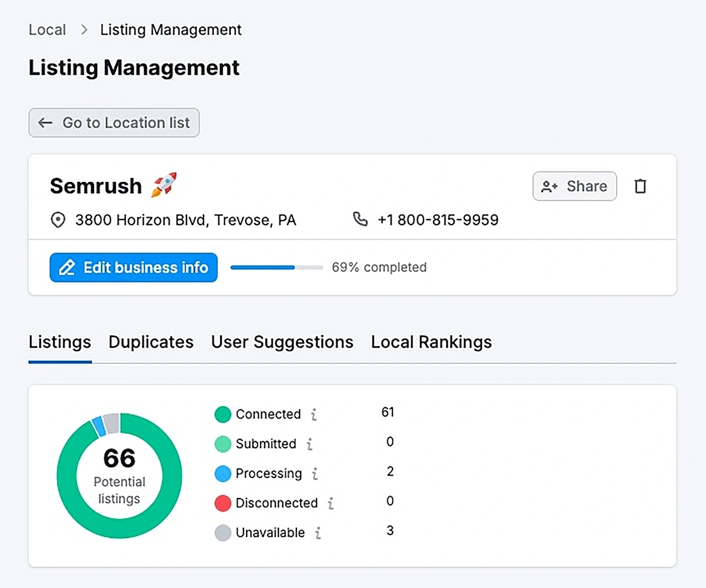
Task: Click the Processing blue legend dot
Action: [x=223, y=474]
